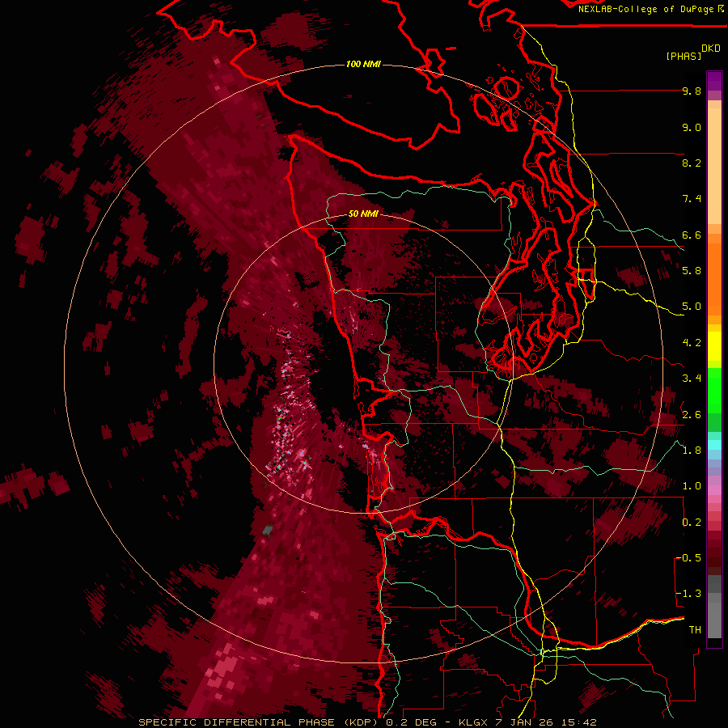Click the 8.2 scale value

click(692, 163)
